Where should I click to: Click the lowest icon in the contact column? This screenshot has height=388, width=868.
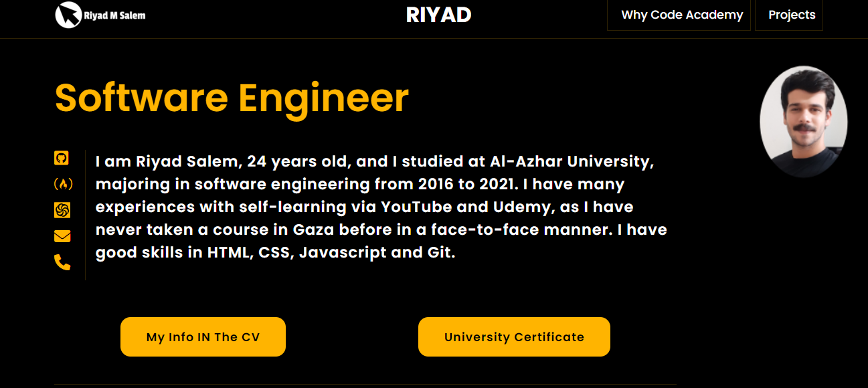point(62,262)
